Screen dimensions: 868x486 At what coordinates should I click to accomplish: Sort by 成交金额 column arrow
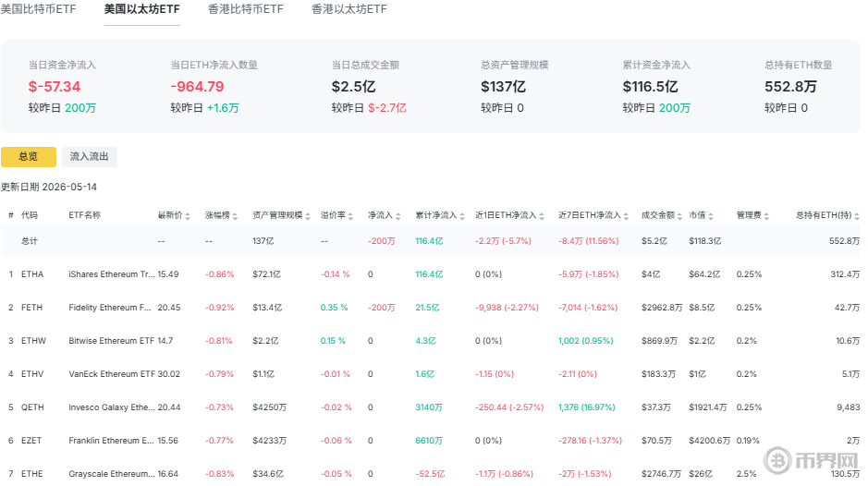click(679, 216)
